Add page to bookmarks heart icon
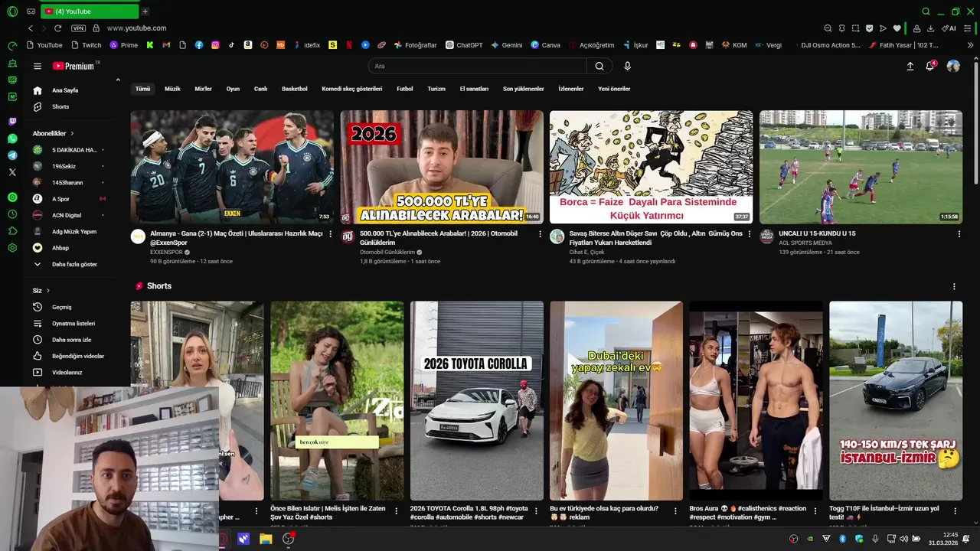 point(897,28)
